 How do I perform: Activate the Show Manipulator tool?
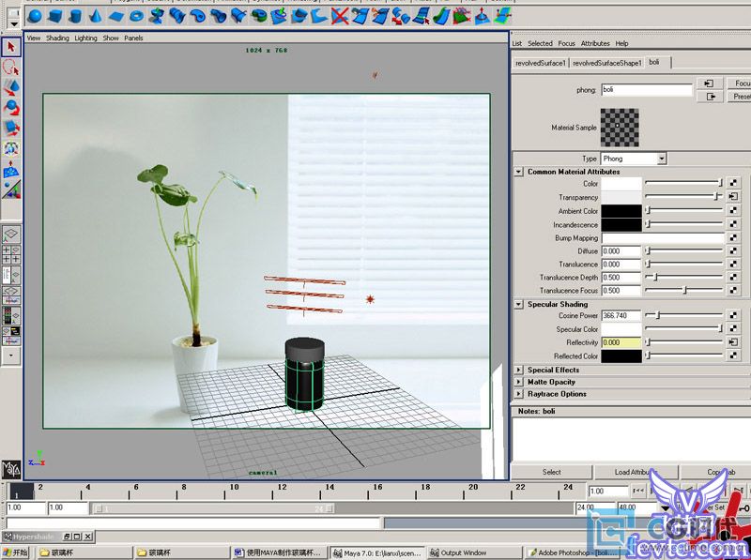tap(11, 189)
